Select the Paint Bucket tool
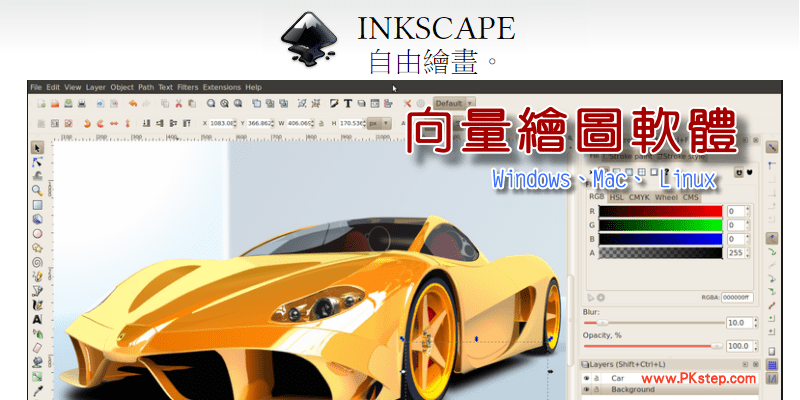 (x=37, y=362)
